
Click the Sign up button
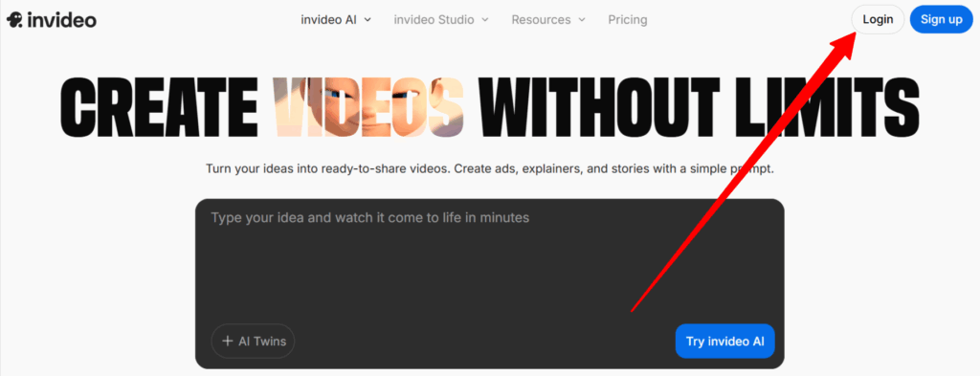(x=942, y=19)
